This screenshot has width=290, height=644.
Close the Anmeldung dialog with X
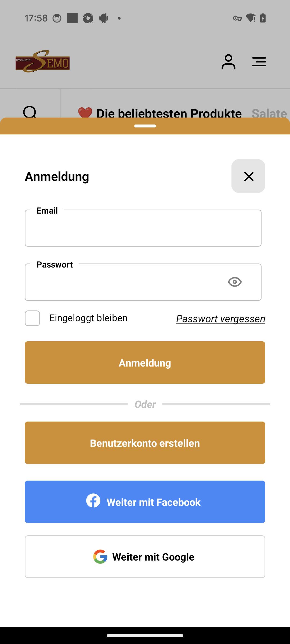[x=248, y=176]
